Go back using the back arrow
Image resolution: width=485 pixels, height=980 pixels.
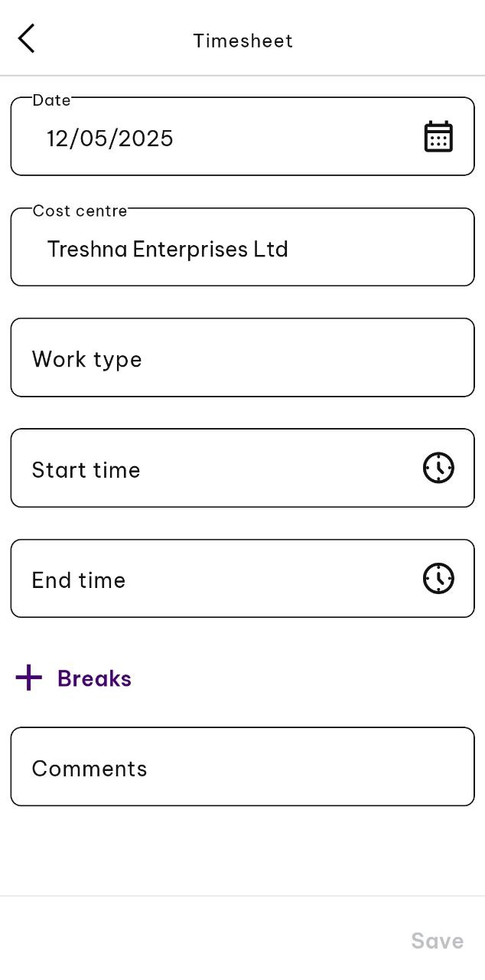(x=27, y=38)
